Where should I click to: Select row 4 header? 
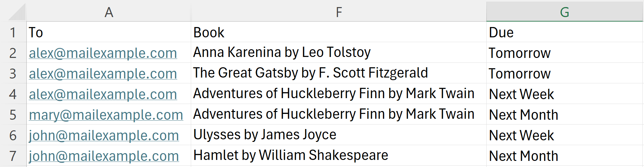pos(13,94)
